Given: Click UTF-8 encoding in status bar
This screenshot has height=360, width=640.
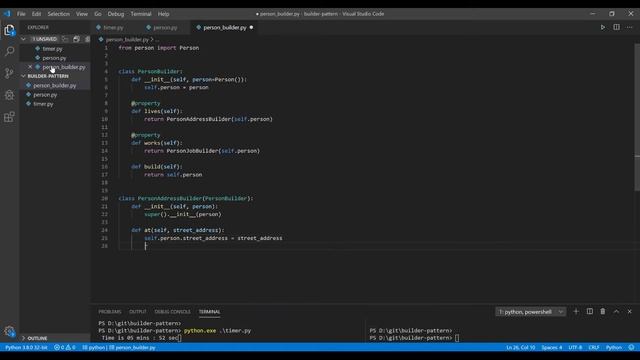Looking at the screenshot, I should [x=575, y=347].
